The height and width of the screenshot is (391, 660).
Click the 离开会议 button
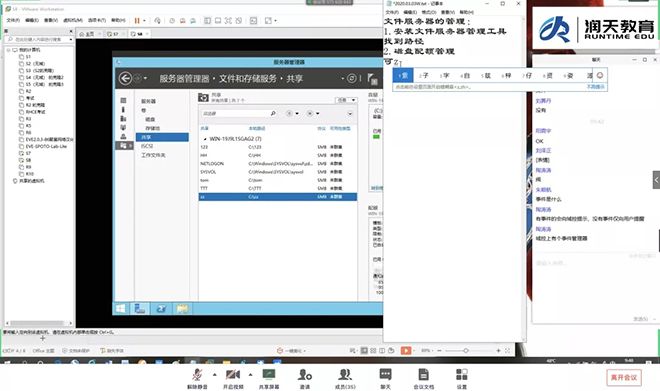(x=624, y=378)
